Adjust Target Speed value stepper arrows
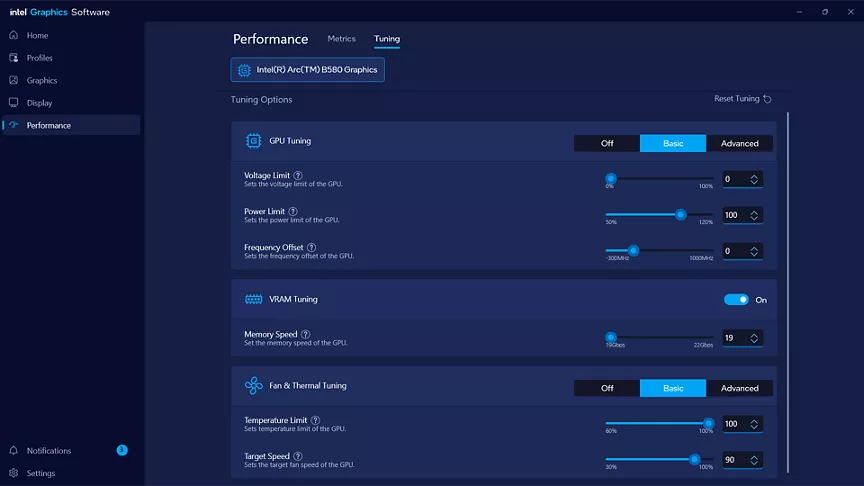 [x=755, y=460]
